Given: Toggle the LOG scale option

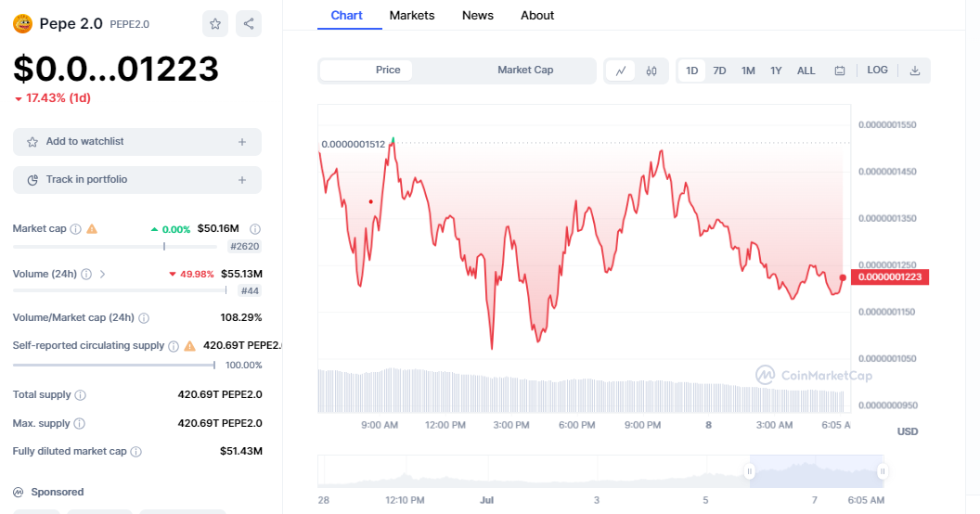Looking at the screenshot, I should (877, 70).
